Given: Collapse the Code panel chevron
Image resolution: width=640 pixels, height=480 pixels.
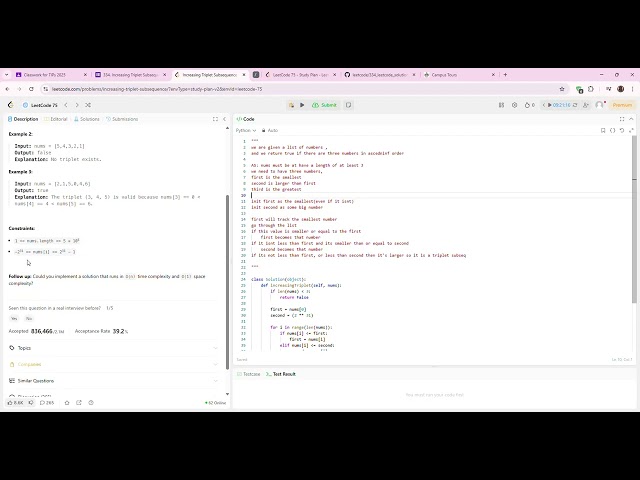Looking at the screenshot, I should (x=631, y=119).
